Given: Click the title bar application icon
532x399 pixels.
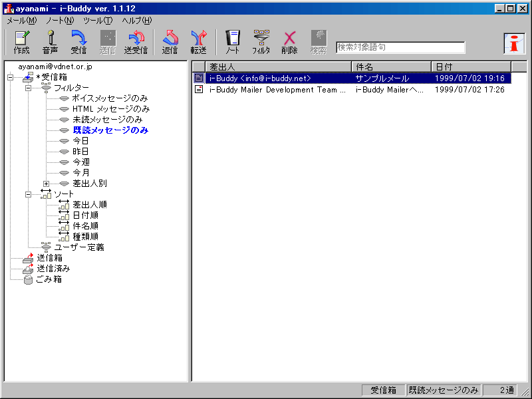Looking at the screenshot, I should (8, 9).
